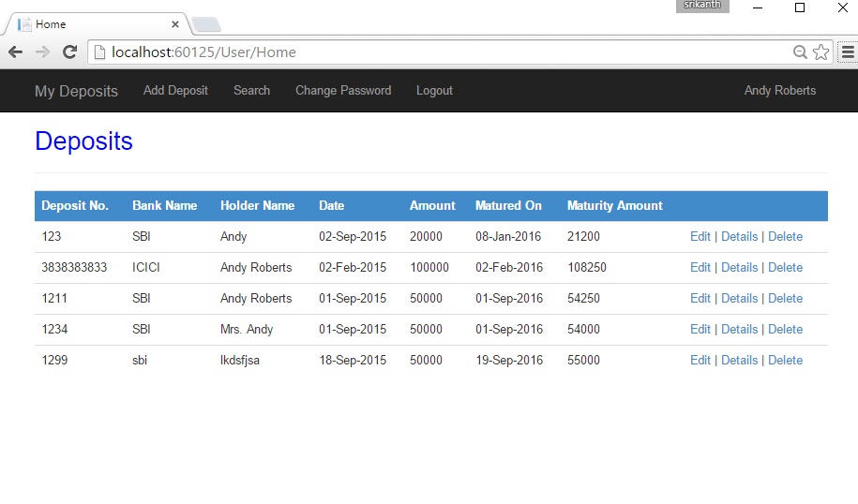
Task: Click the browser back arrow
Action: [x=15, y=52]
